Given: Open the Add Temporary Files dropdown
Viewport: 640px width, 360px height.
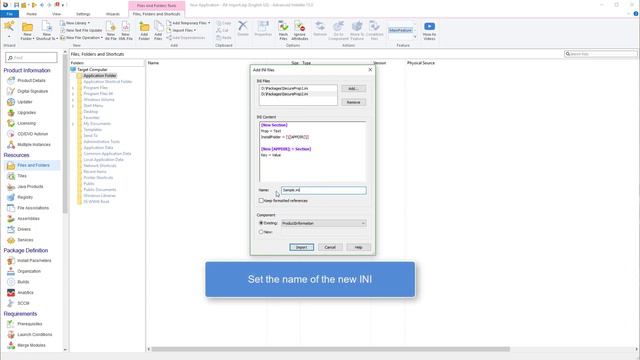Looking at the screenshot, I should click(x=189, y=23).
